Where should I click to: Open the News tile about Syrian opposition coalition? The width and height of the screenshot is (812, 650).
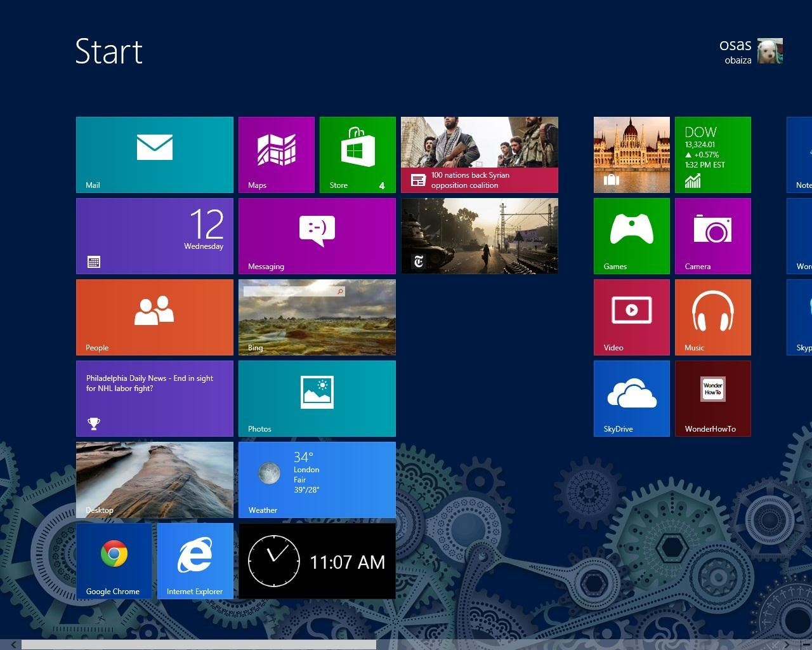click(x=480, y=155)
